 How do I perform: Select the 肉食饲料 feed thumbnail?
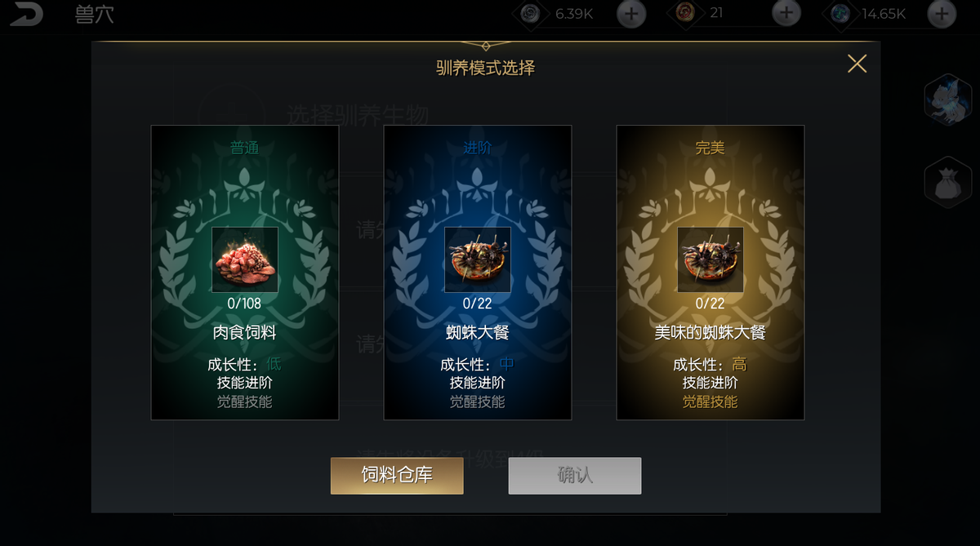click(245, 260)
